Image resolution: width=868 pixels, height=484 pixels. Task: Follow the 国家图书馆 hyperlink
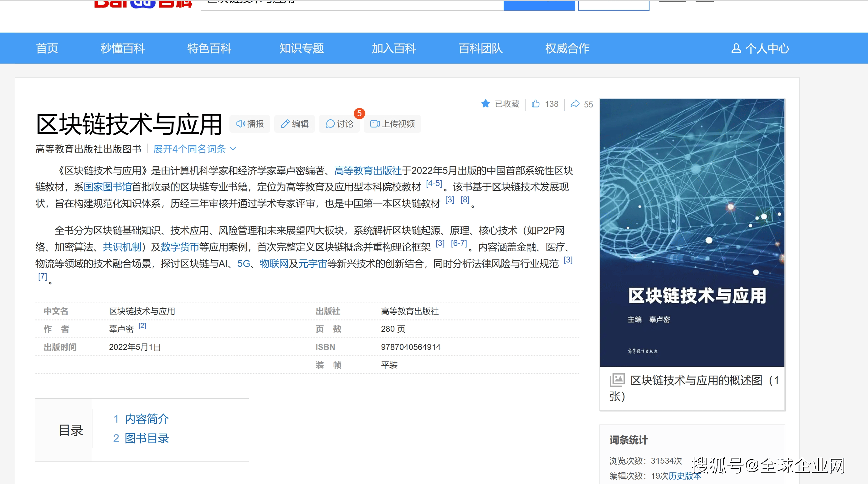click(x=107, y=187)
